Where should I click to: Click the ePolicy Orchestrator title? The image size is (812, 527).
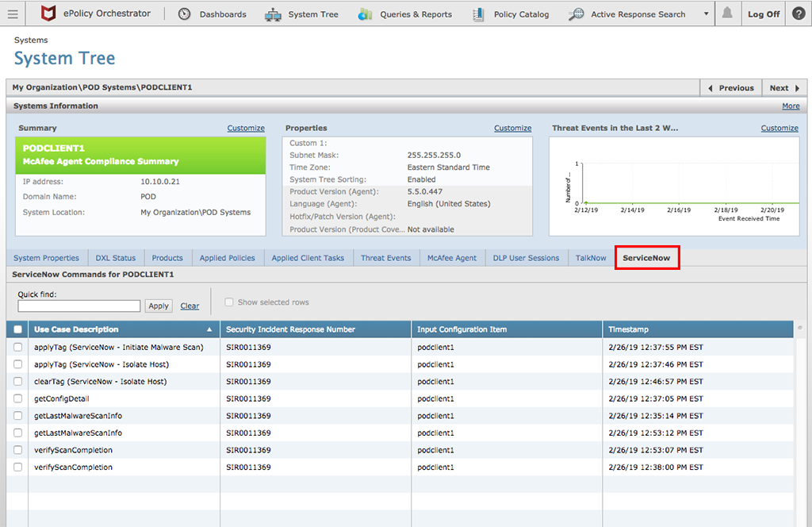[107, 14]
